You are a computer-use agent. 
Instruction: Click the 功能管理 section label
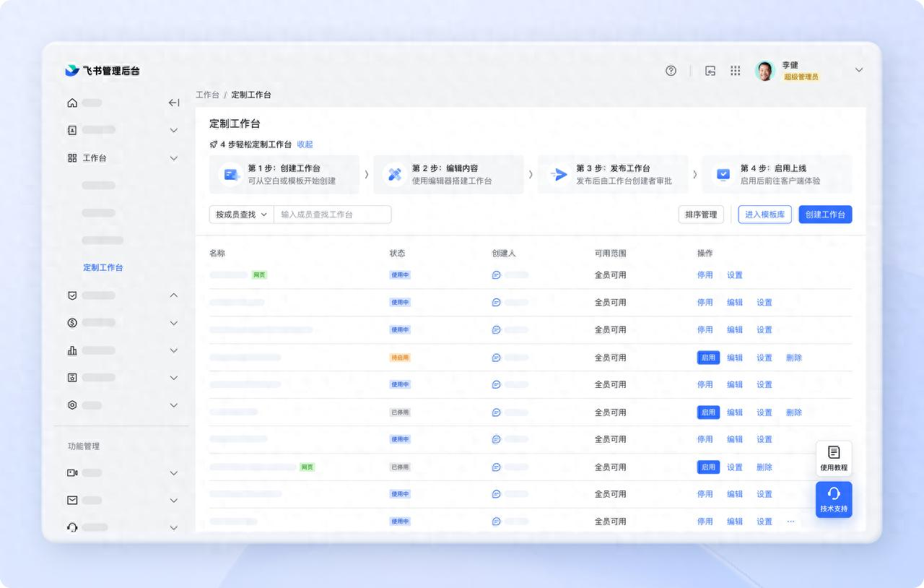tap(84, 446)
